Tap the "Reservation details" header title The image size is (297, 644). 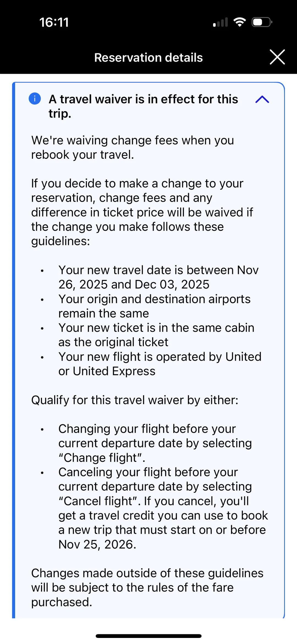point(148,57)
